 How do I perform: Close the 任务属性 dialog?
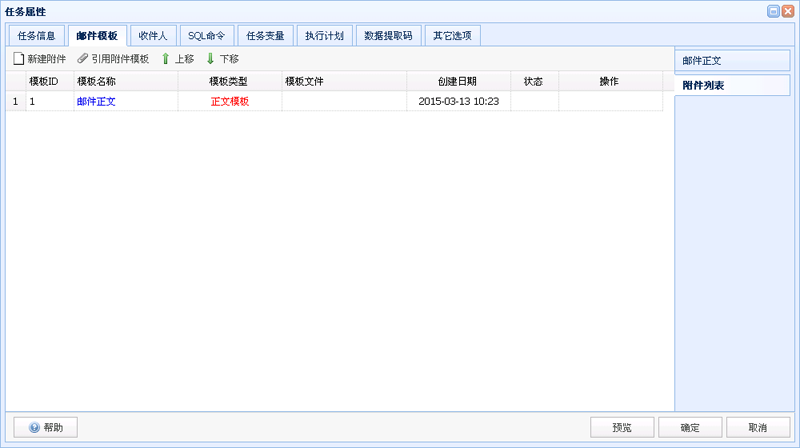point(788,11)
